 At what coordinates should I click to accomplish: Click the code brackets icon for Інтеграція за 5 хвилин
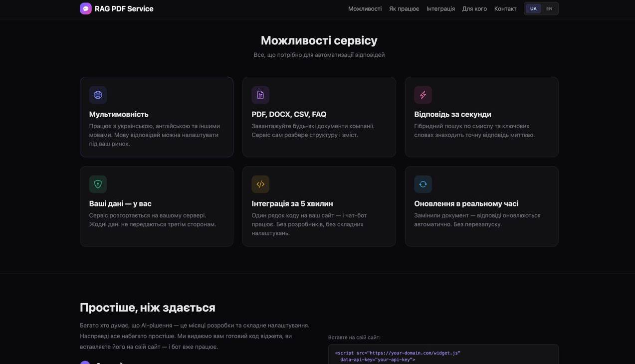260,183
